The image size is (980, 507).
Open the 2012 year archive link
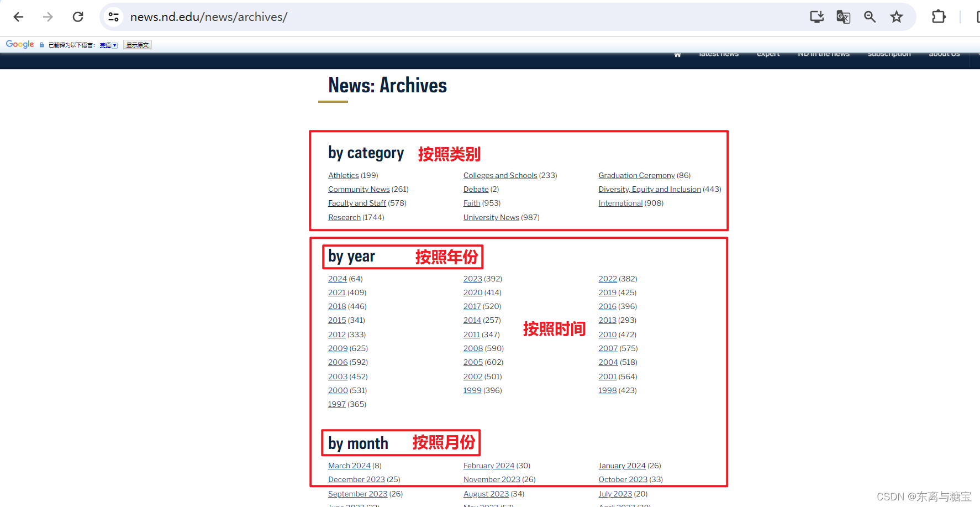click(337, 334)
